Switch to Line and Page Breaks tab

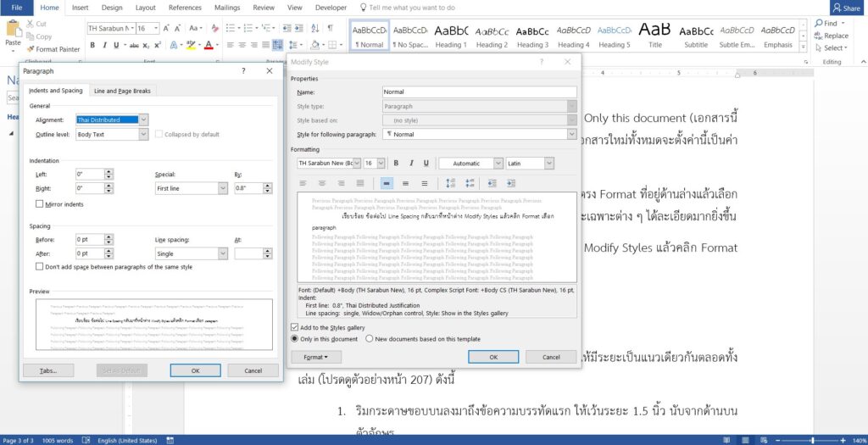122,91
